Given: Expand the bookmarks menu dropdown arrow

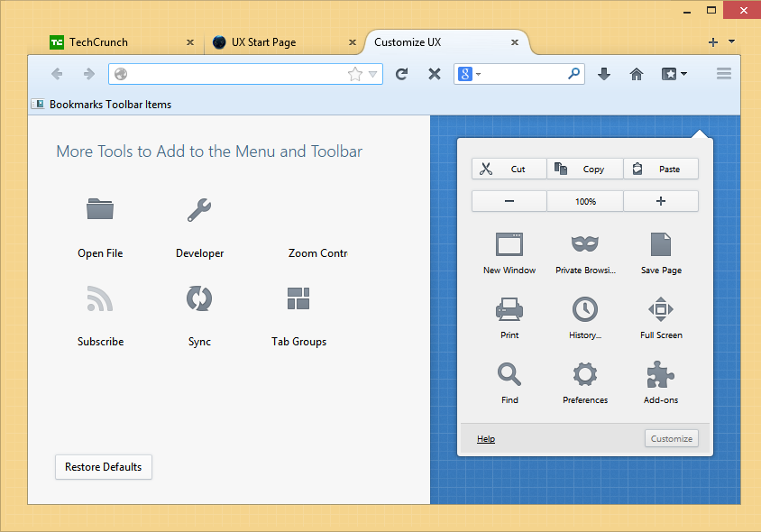Looking at the screenshot, I should 684,74.
